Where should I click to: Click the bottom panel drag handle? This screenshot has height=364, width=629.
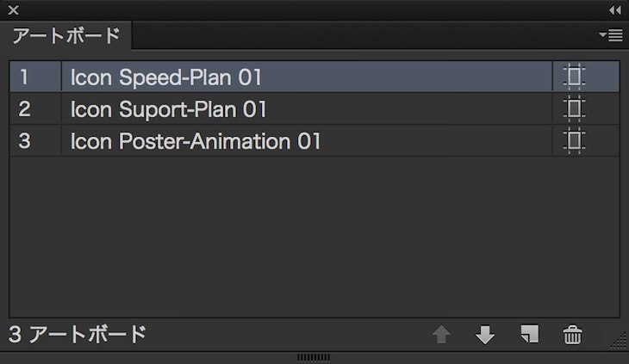pyautogui.click(x=314, y=356)
